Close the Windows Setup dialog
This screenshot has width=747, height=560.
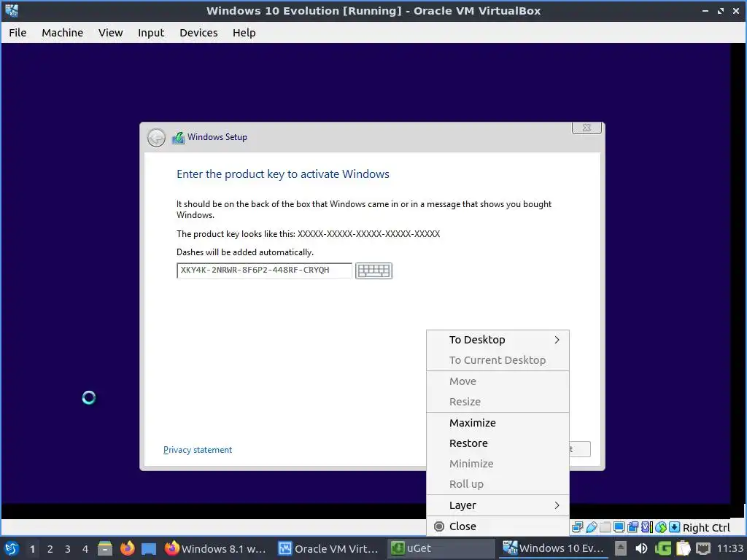point(587,128)
